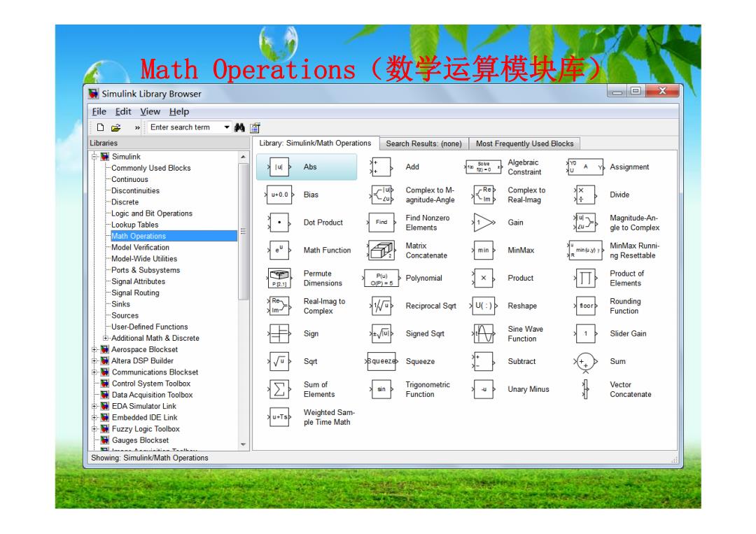Open the View menu
756x534 pixels.
[x=150, y=112]
